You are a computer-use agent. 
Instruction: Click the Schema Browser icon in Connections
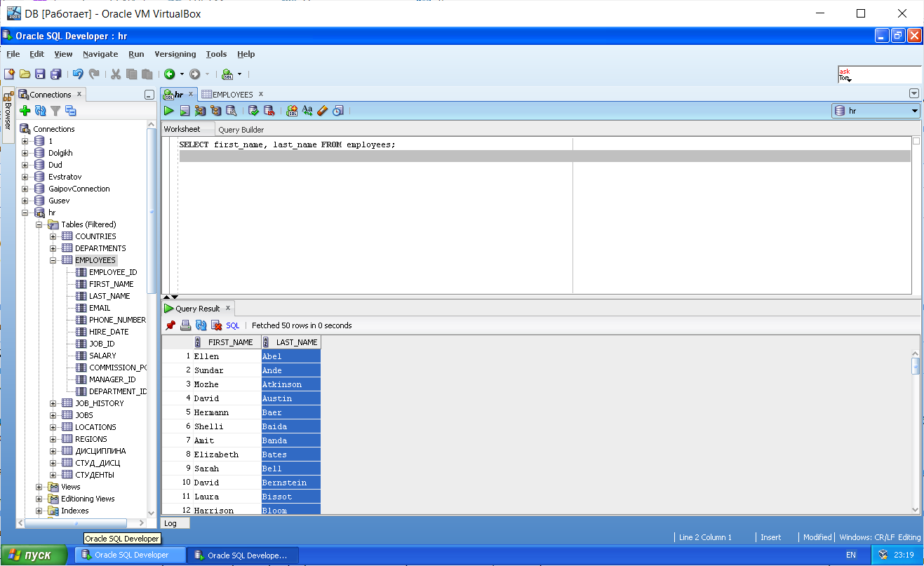pyautogui.click(x=70, y=111)
